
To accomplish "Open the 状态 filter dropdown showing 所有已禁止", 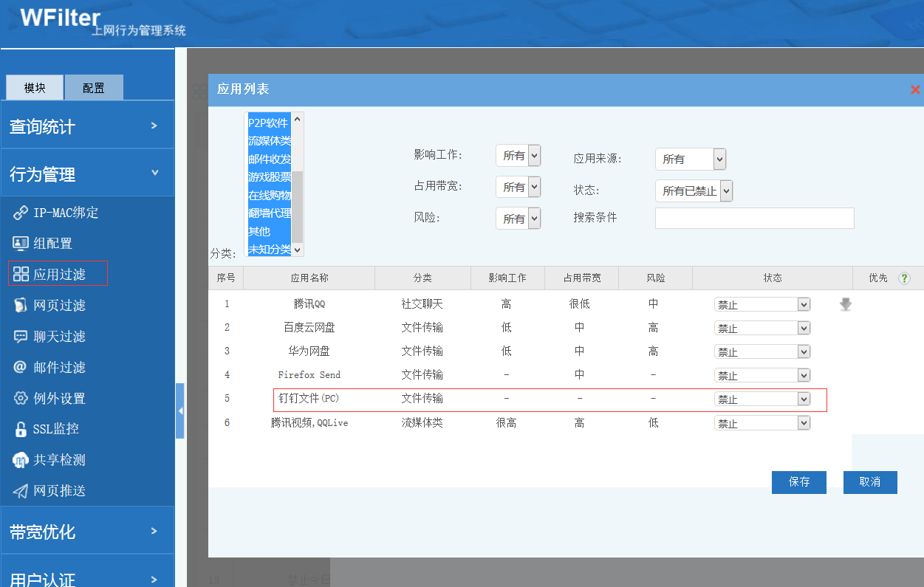I will click(694, 190).
